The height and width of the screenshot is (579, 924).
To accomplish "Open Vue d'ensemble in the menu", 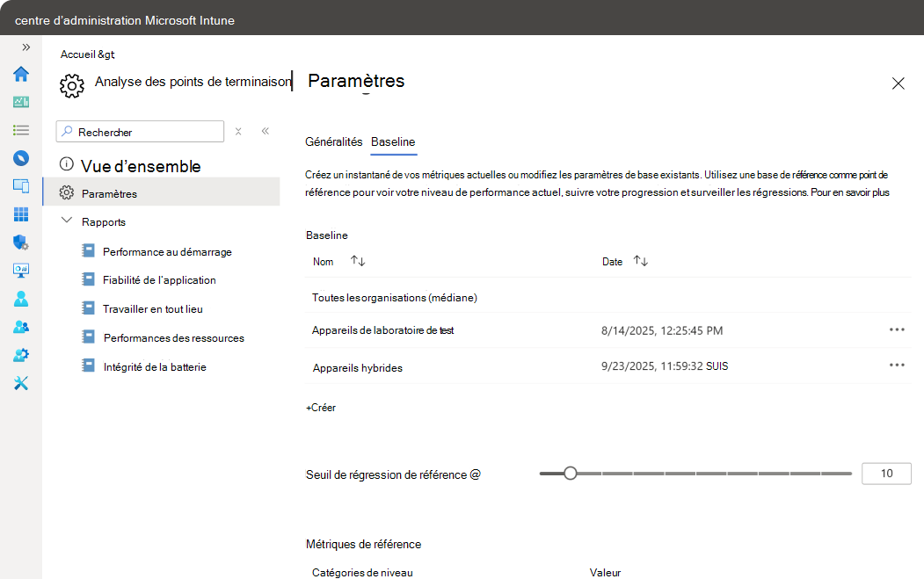I will click(x=141, y=167).
